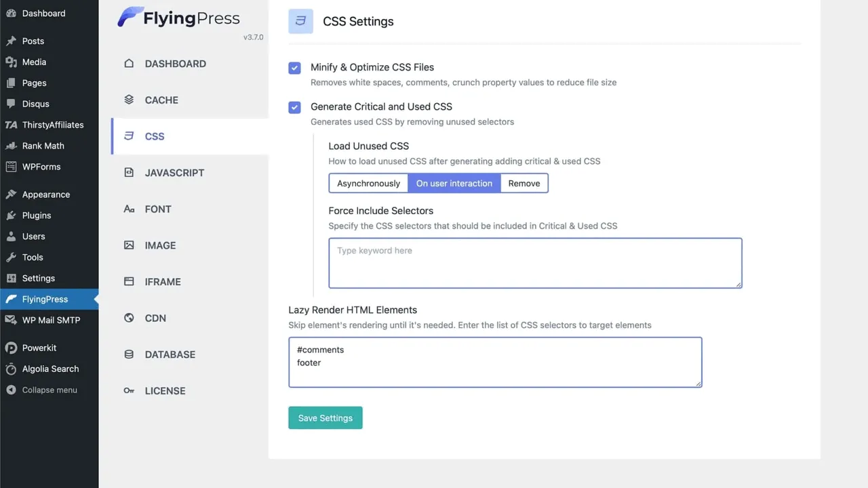Uncheck Generate Critical and Used CSS
868x488 pixels.
click(294, 107)
